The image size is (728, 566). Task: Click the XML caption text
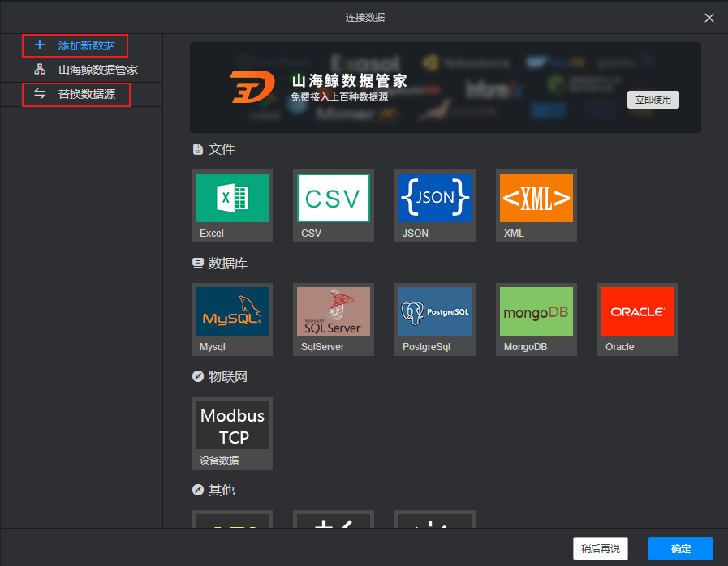click(x=514, y=234)
